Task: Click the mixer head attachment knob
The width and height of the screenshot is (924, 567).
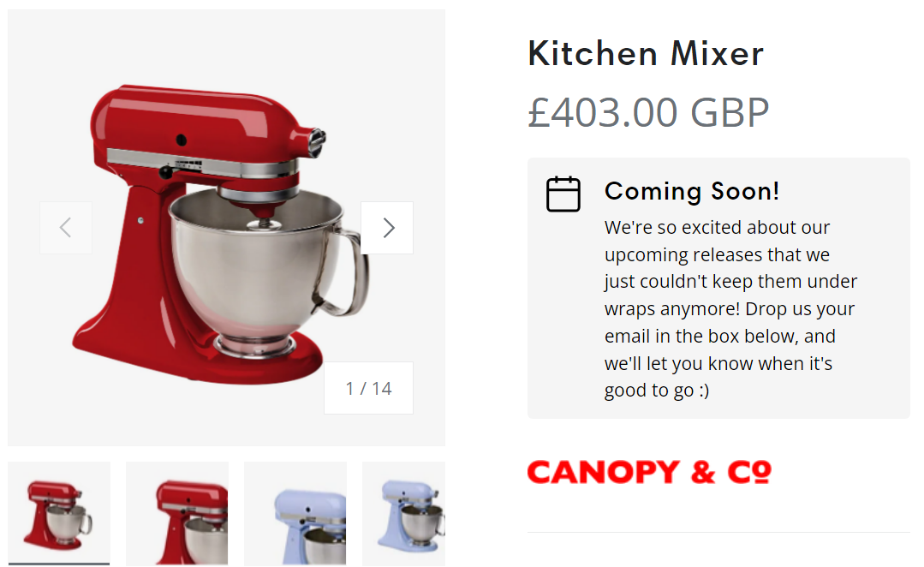Action: 317,143
